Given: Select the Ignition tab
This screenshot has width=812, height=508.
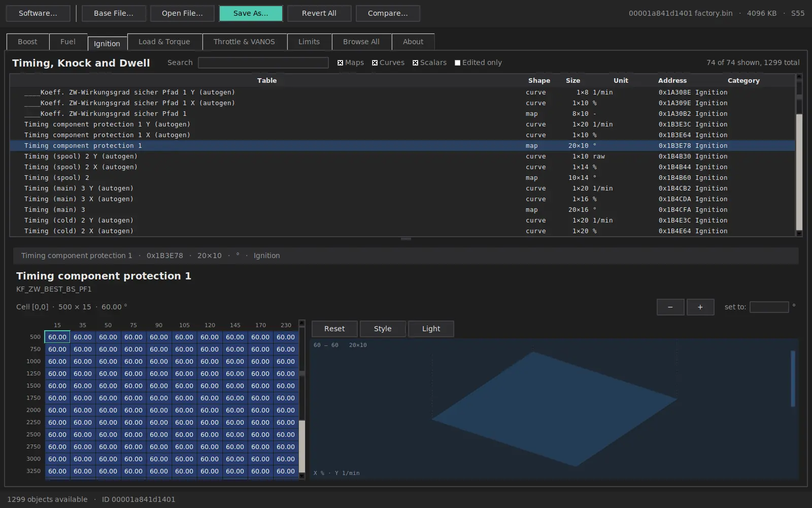Looking at the screenshot, I should point(107,44).
